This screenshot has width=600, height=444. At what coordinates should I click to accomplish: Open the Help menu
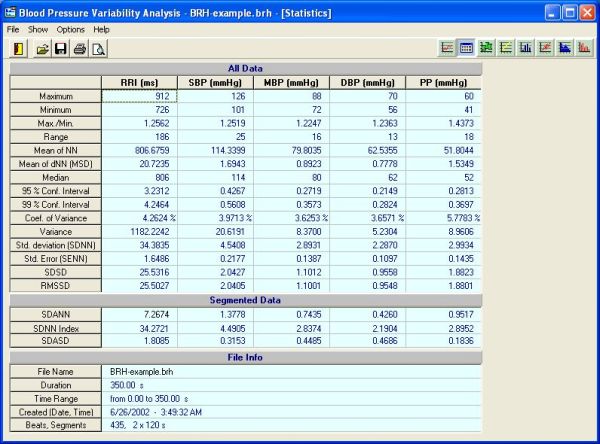[x=102, y=30]
